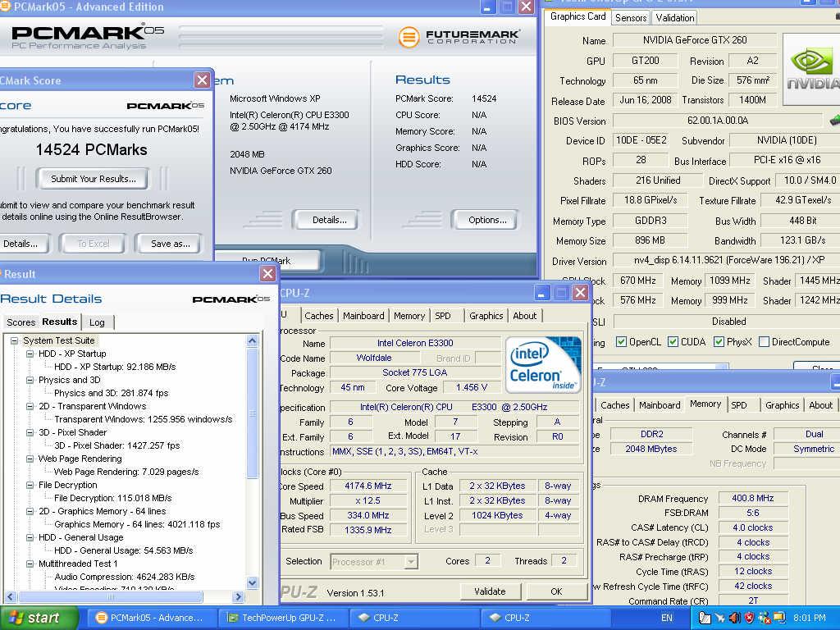Click horizontal scrollbar right arrow in Result
The image size is (840, 630).
point(239,596)
